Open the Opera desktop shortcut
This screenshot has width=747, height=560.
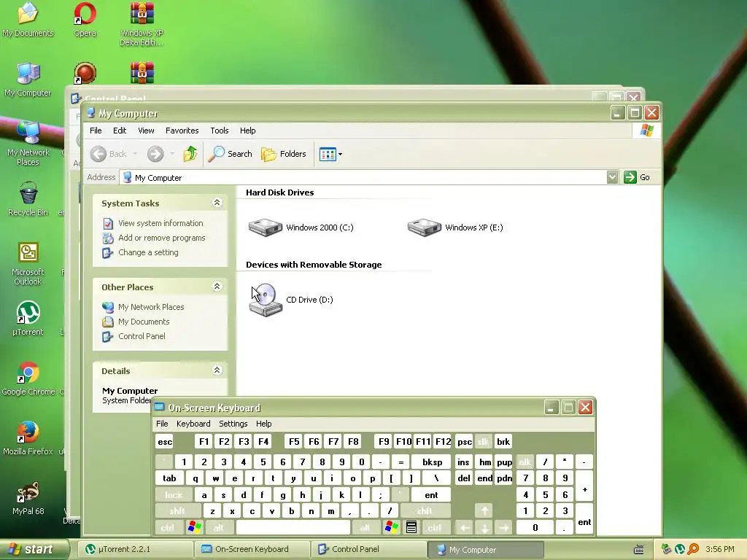tap(85, 20)
